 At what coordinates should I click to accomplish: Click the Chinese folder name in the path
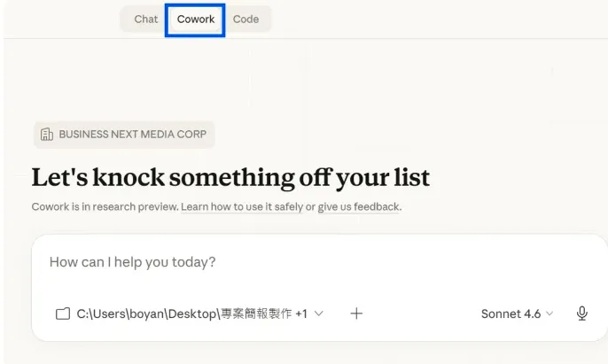click(255, 314)
